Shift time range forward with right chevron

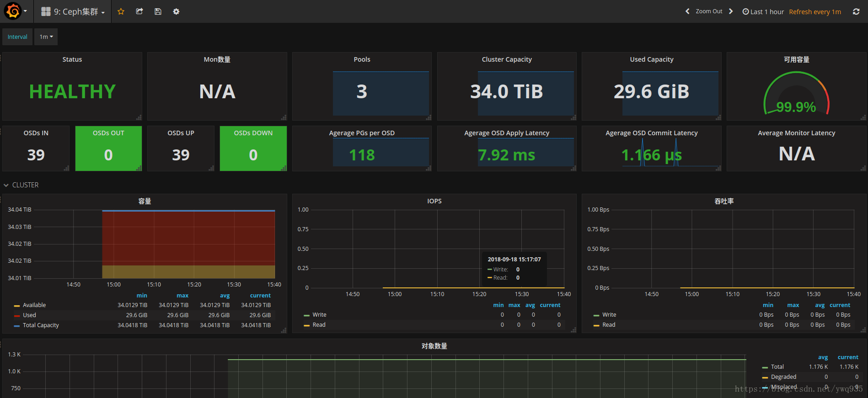coord(731,11)
